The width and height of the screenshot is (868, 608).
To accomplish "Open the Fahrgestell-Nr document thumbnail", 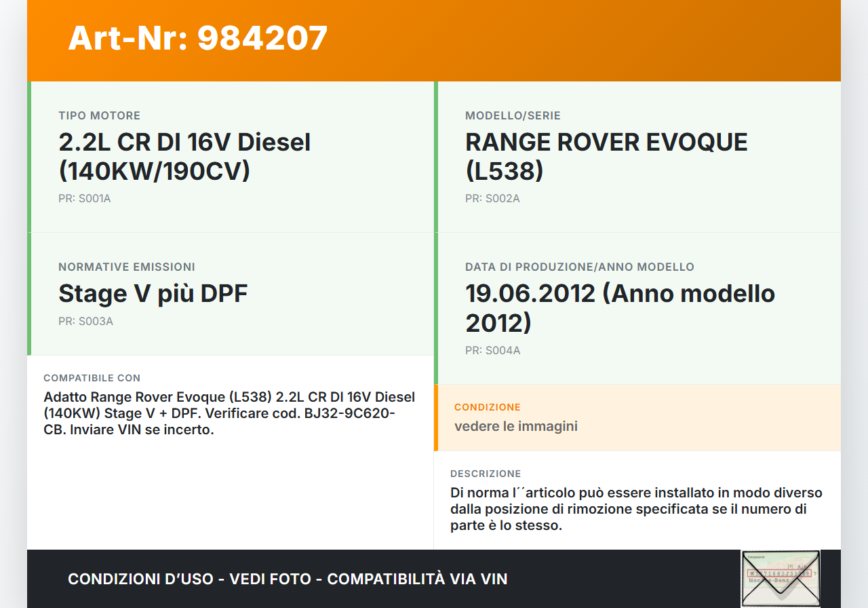I will pyautogui.click(x=780, y=578).
